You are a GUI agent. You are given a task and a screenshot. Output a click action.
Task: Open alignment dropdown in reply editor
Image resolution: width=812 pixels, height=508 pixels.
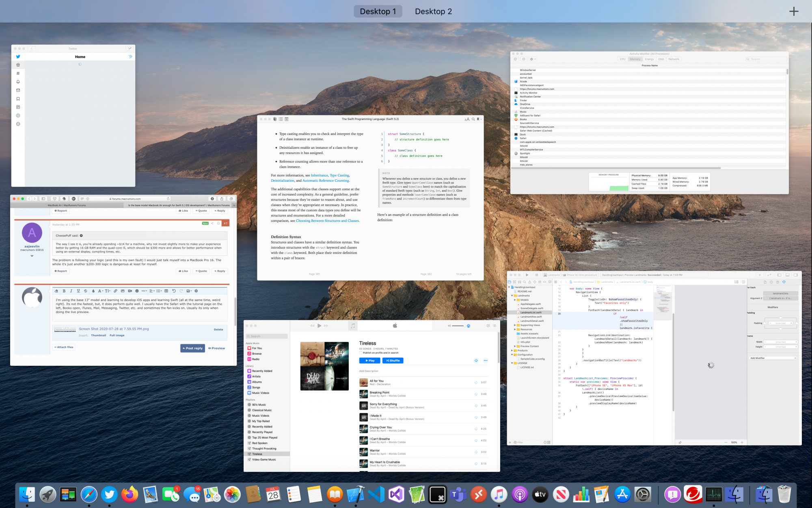click(152, 291)
